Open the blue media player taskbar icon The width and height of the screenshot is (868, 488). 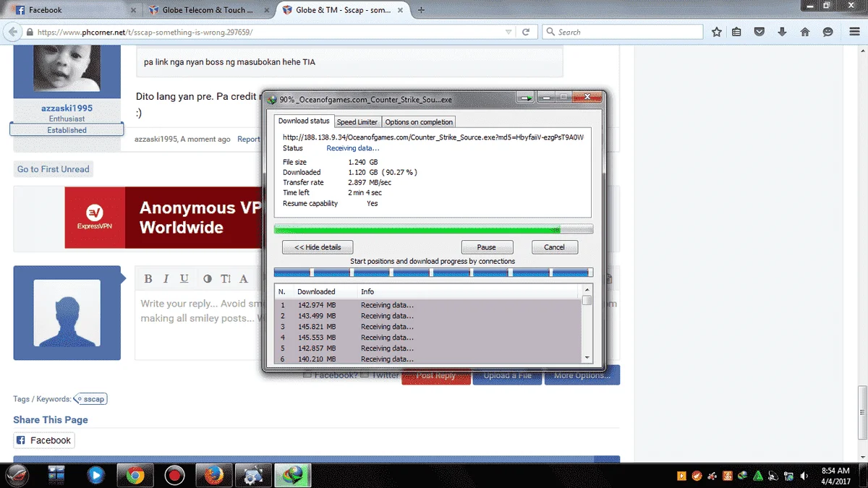tap(95, 475)
